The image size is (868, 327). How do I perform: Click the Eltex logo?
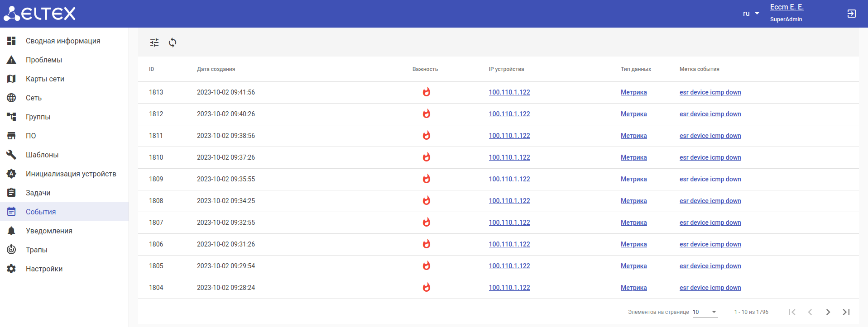39,14
